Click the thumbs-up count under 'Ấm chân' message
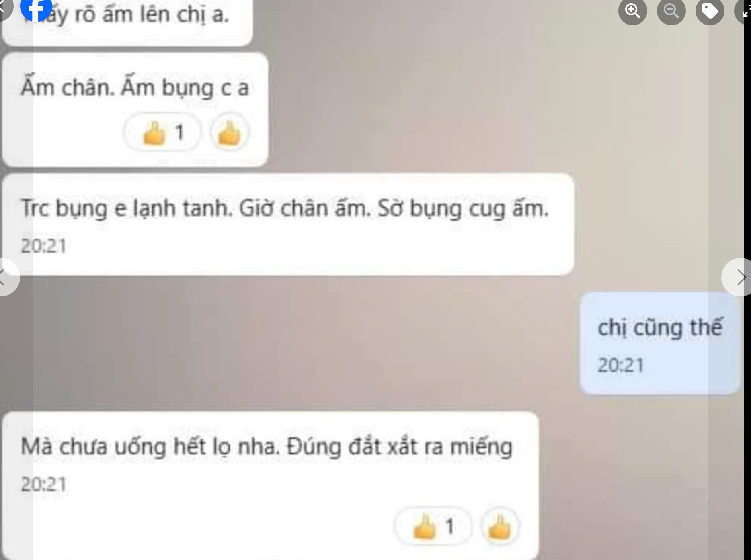Image resolution: width=751 pixels, height=560 pixels. pos(163,132)
